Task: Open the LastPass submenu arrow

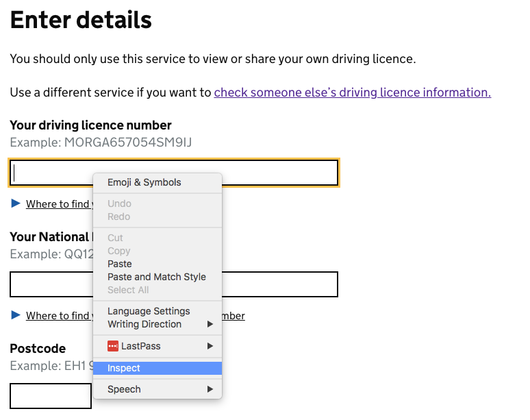Action: click(x=210, y=346)
